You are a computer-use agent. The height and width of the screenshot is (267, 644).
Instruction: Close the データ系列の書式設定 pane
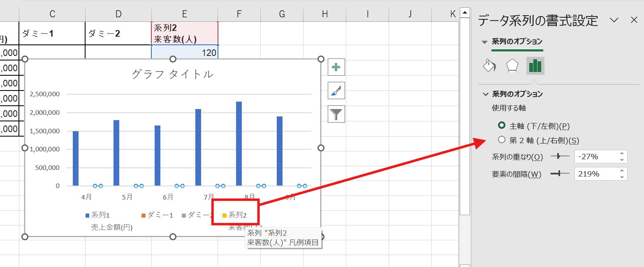click(634, 20)
